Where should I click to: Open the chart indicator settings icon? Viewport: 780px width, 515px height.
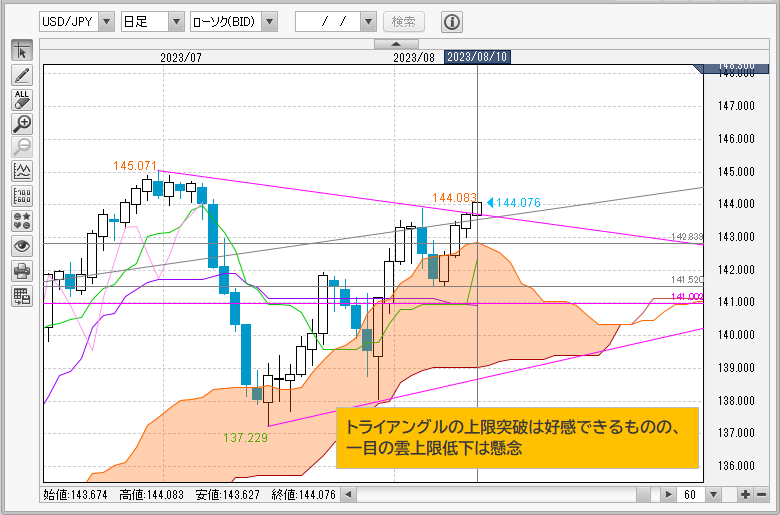coord(22,172)
